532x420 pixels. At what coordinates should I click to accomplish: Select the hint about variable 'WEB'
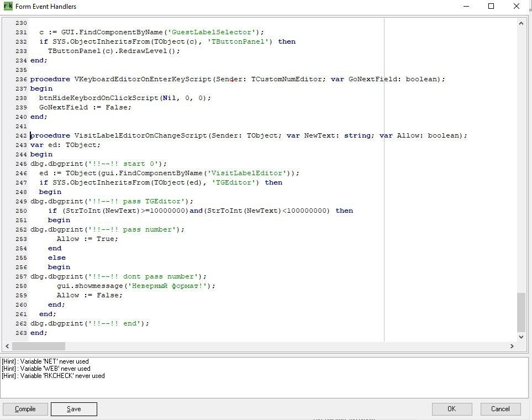pos(46,369)
